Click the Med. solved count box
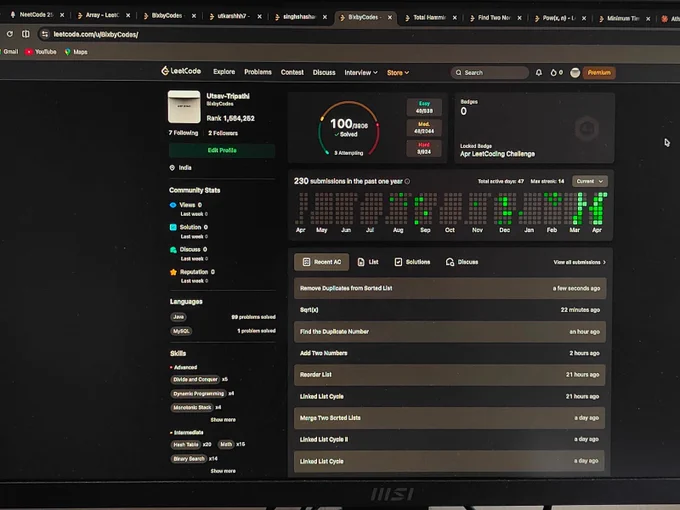The image size is (680, 510). [x=424, y=128]
